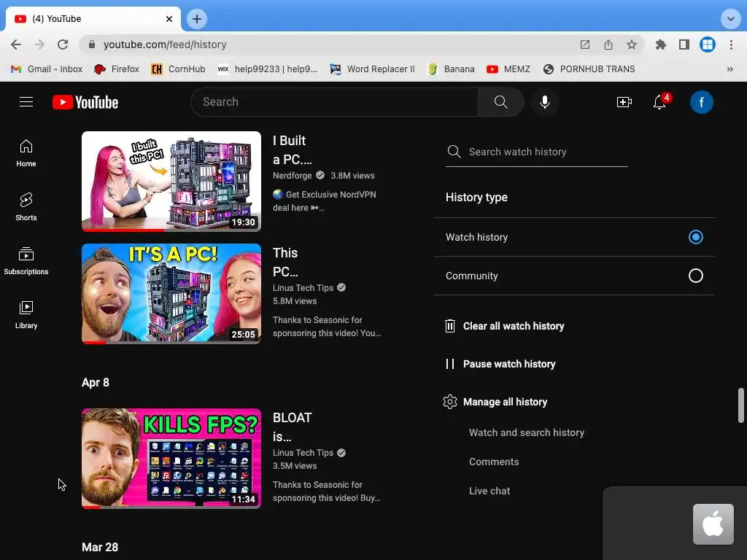
Task: Toggle browser side panel icon
Action: tap(684, 44)
